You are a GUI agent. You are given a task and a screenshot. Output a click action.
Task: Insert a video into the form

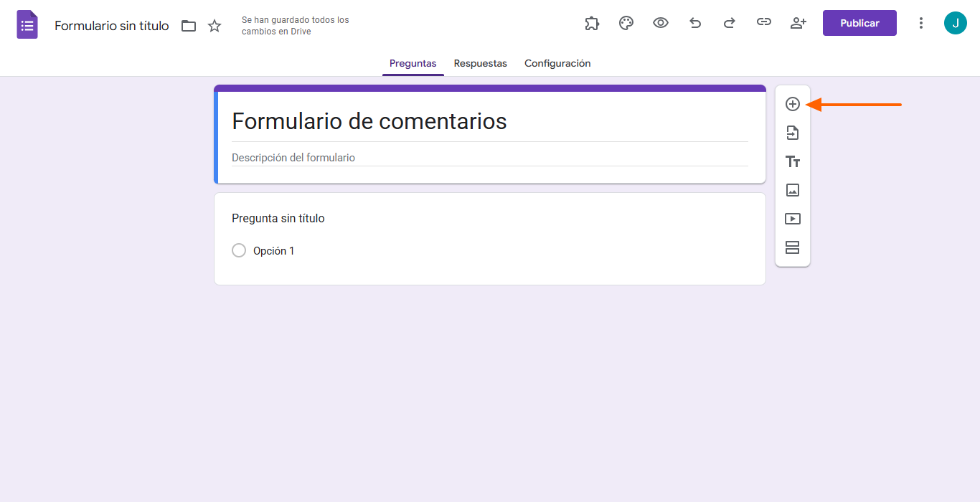793,219
